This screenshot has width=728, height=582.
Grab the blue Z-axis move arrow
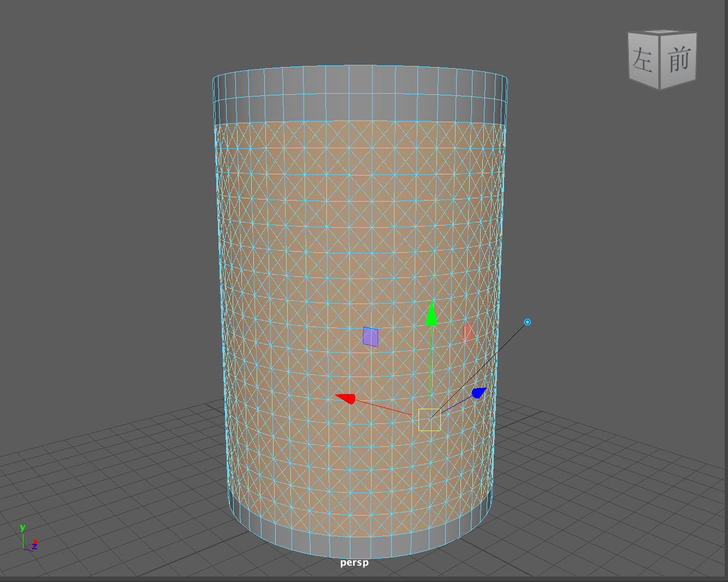[x=479, y=392]
